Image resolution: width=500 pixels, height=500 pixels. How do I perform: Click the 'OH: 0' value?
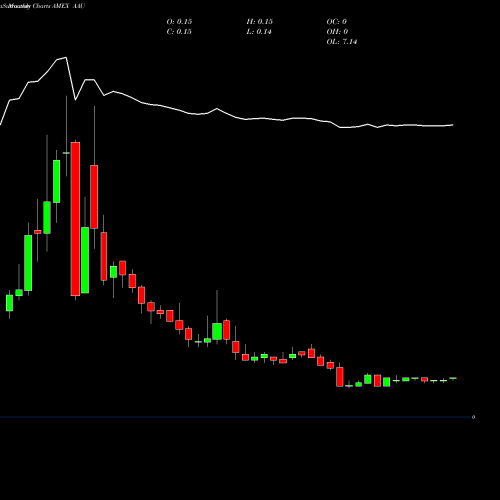[337, 32]
